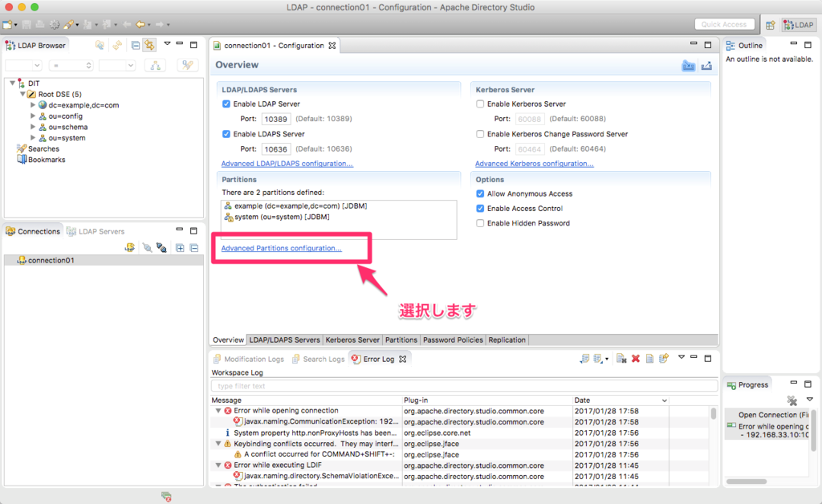Click the Export Log icon in Error Log
The height and width of the screenshot is (504, 822).
pyautogui.click(x=584, y=359)
